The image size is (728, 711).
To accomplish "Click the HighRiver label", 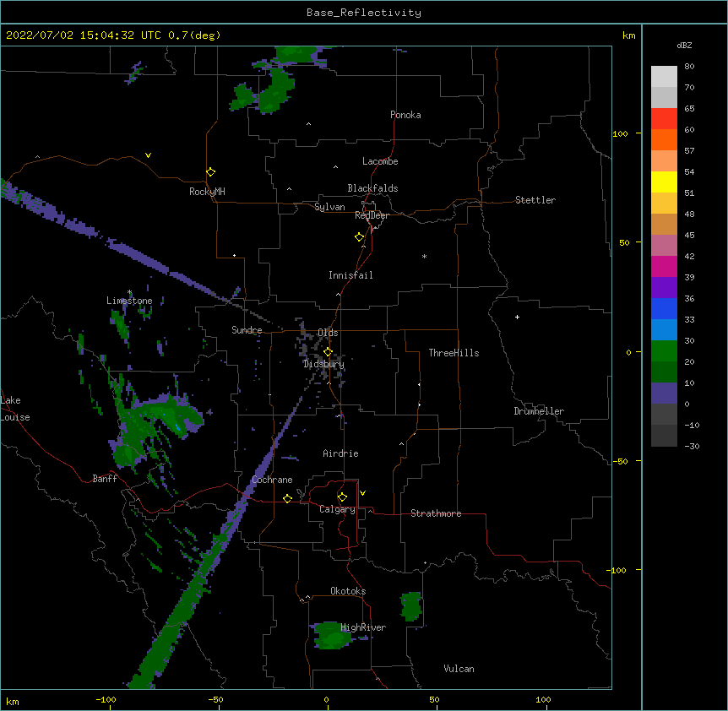I will pos(363,627).
